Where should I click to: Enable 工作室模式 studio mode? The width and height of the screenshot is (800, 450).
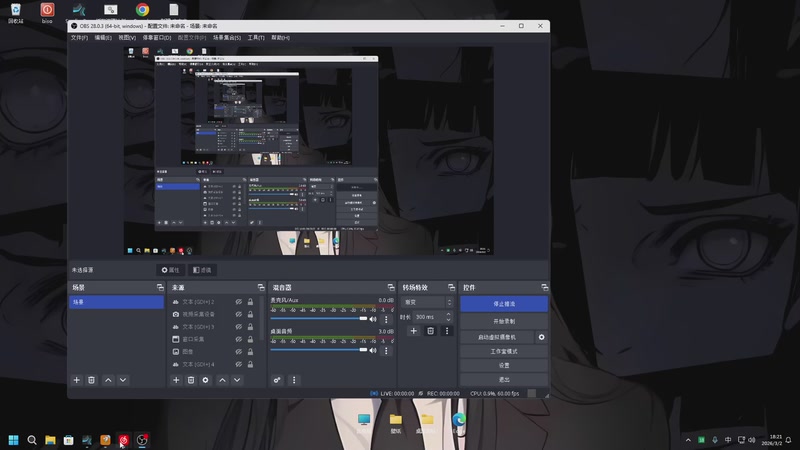point(504,351)
